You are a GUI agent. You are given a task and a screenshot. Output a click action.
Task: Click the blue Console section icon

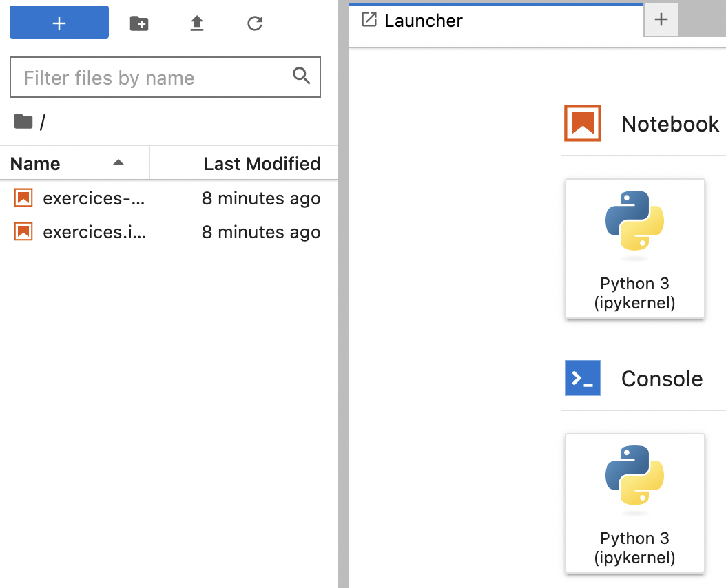(x=583, y=378)
